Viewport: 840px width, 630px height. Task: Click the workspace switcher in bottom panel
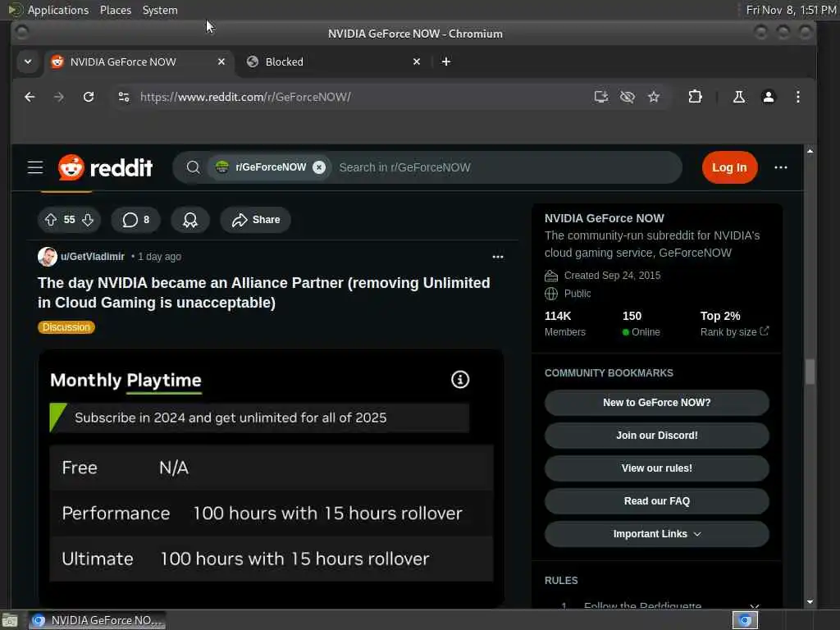(745, 620)
